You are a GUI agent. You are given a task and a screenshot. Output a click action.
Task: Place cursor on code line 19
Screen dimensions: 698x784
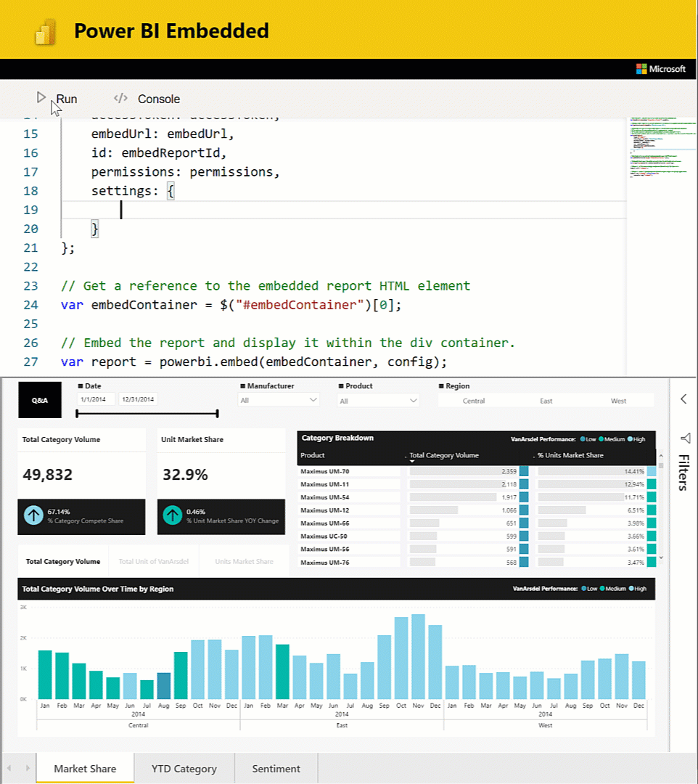(344, 210)
